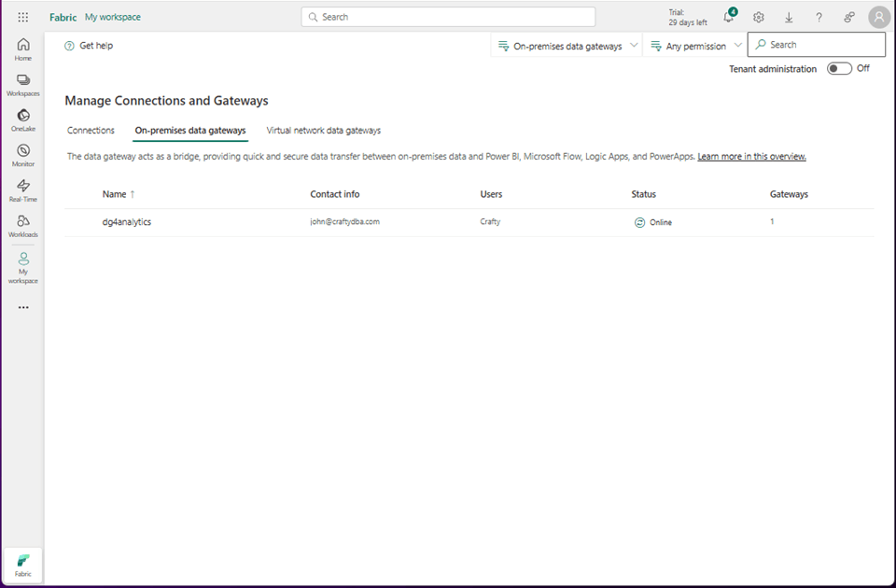Click the Fabric home link in header

click(63, 17)
